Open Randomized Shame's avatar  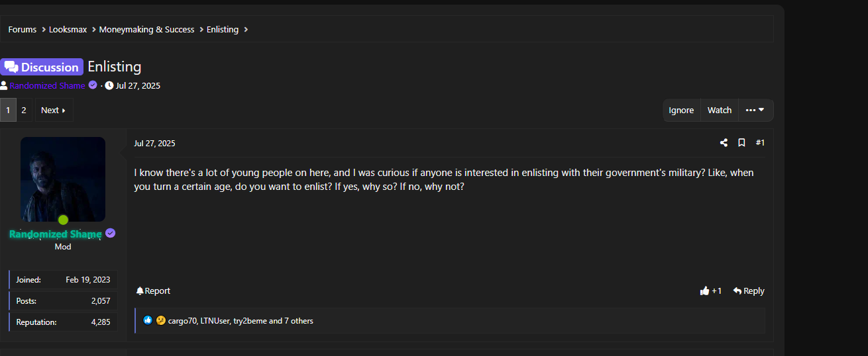pos(63,179)
